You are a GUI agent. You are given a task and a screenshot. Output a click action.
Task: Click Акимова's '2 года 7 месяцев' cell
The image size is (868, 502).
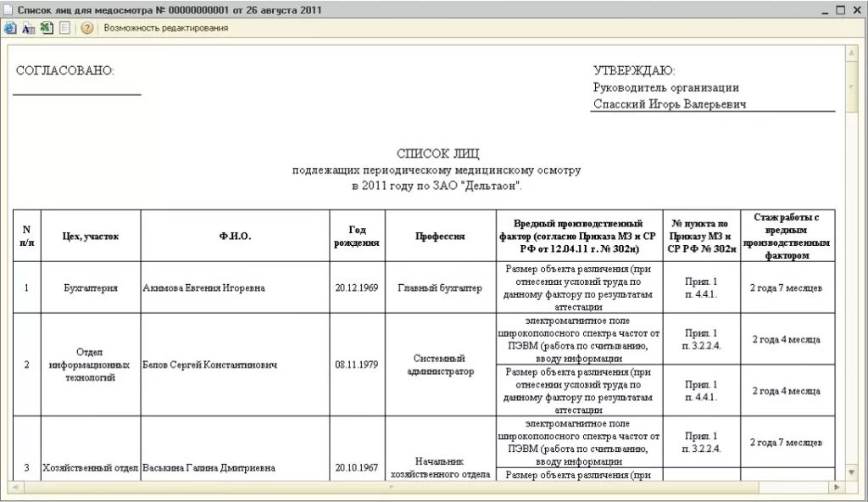787,287
